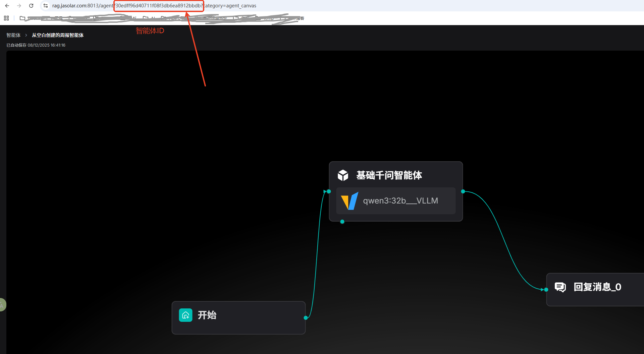Image resolution: width=644 pixels, height=354 pixels.
Task: Click the output handle of the 开始 node
Action: coord(306,318)
